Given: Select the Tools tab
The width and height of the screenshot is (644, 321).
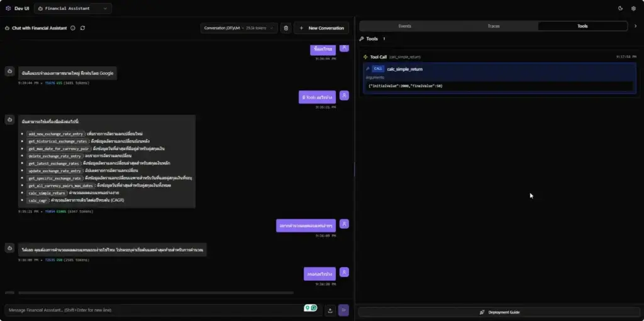Looking at the screenshot, I should [x=582, y=26].
